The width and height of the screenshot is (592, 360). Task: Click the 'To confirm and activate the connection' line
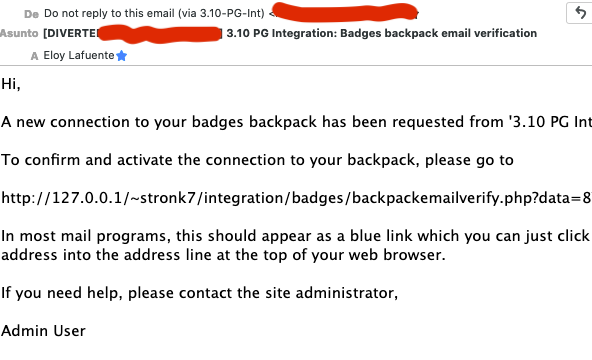click(x=257, y=160)
